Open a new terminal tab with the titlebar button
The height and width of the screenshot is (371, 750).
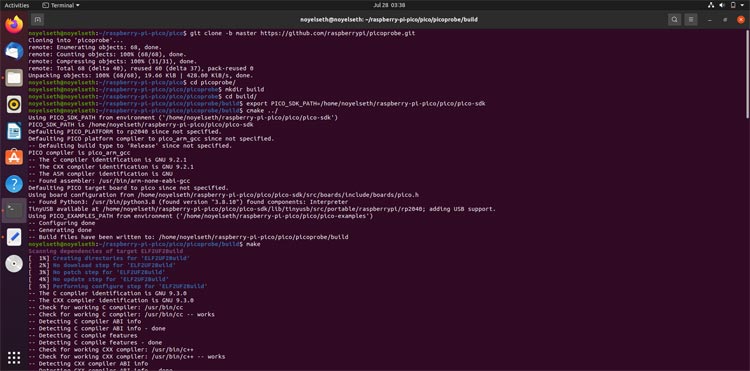coord(37,20)
